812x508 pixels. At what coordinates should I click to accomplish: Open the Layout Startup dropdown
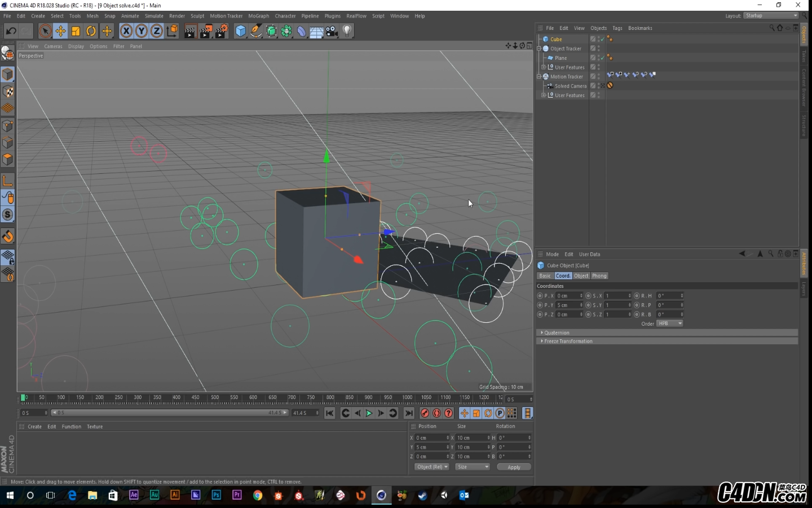[x=771, y=16]
